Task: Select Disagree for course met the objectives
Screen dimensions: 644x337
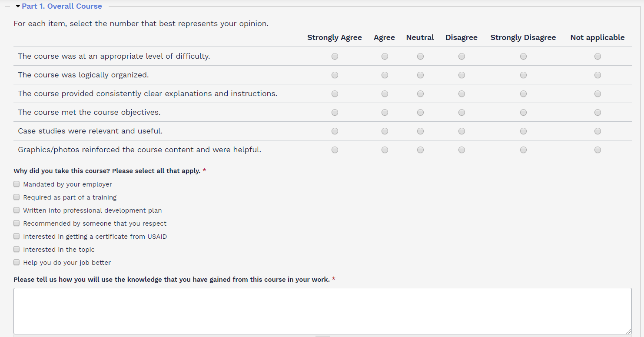Action: pos(461,113)
